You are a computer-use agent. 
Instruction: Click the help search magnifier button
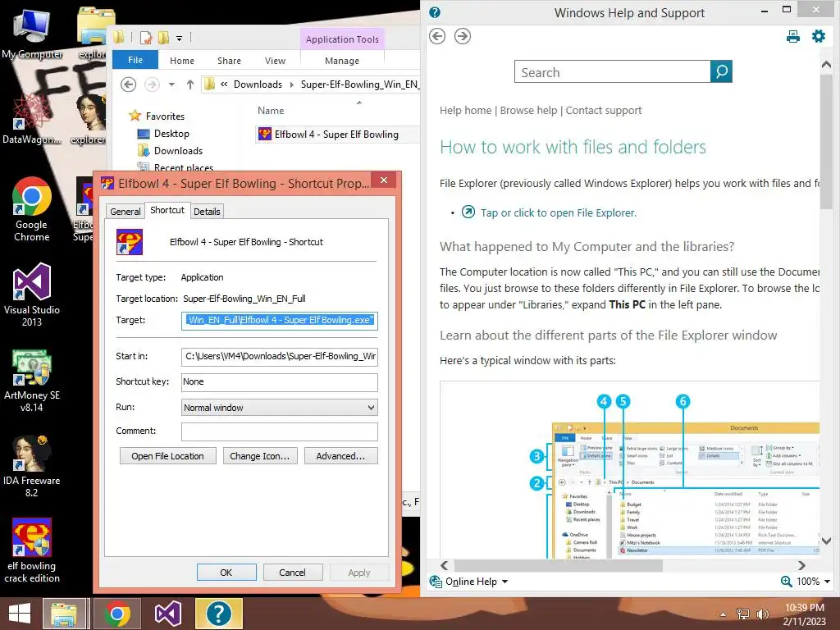[721, 71]
